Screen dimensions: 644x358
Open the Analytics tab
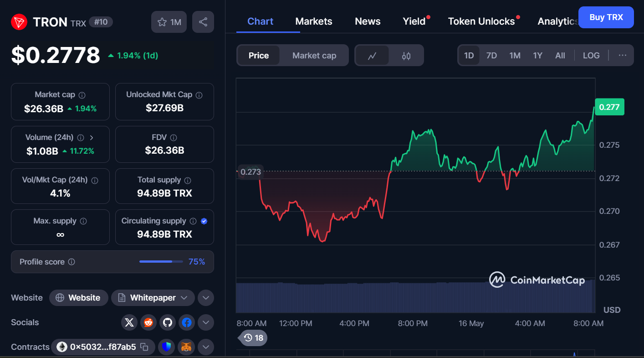558,21
